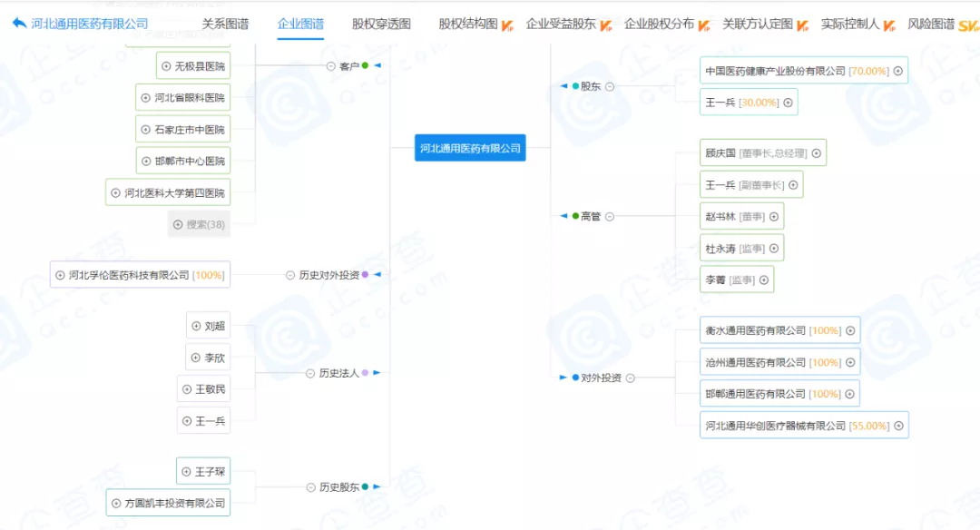Expand 衡水通用医药有限公司 node plus icon
The height and width of the screenshot is (530, 980).
[x=850, y=330]
